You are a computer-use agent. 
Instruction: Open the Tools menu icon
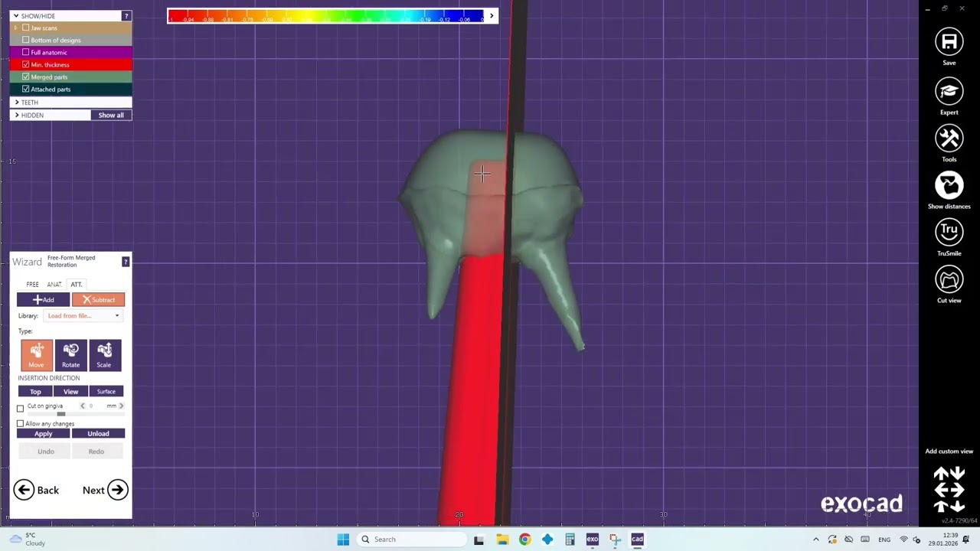tap(949, 139)
